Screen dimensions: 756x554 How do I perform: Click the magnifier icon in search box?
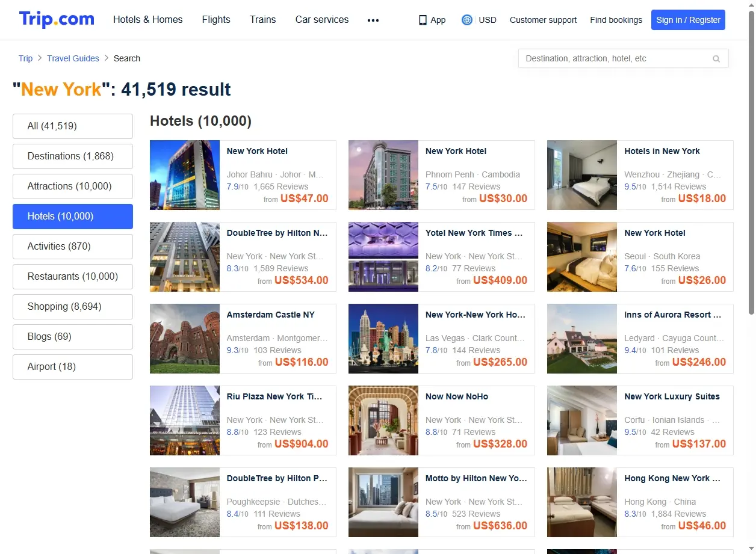click(716, 59)
